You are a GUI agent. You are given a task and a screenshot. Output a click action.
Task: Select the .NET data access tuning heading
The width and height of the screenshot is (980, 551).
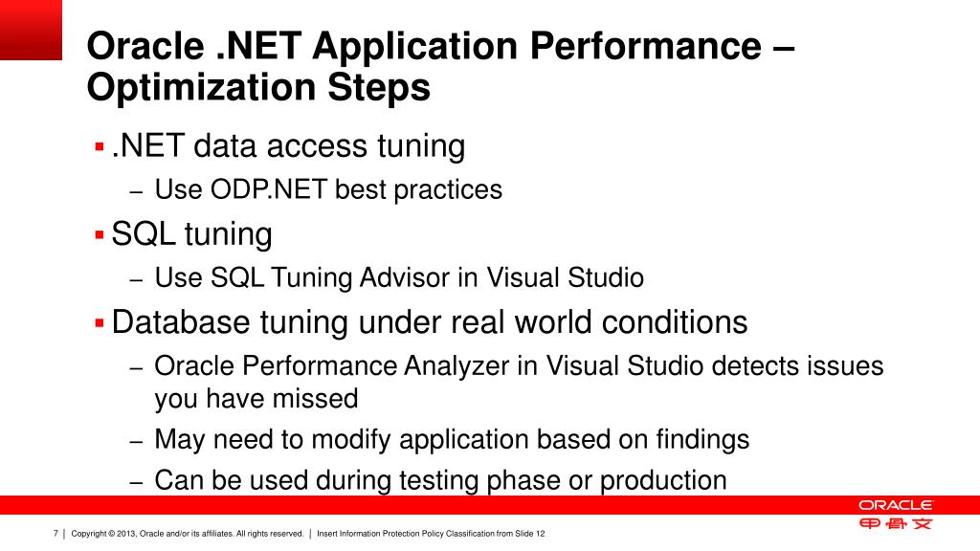point(288,146)
